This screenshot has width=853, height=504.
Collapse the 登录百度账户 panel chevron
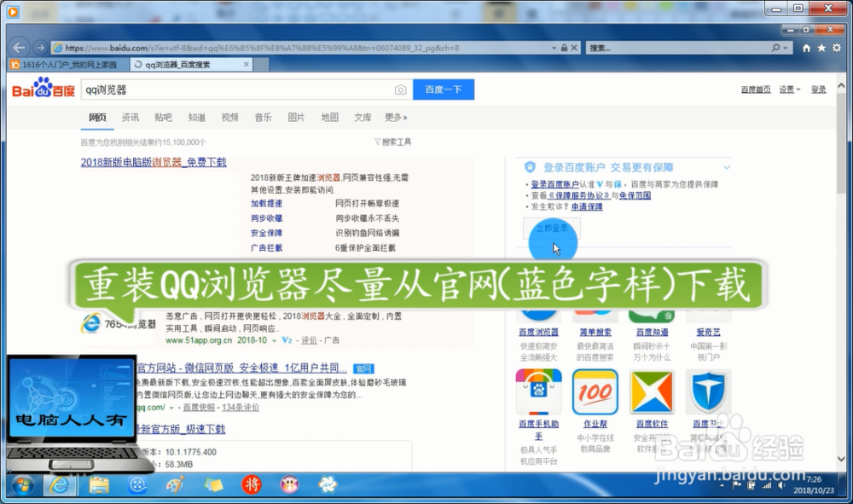click(x=727, y=167)
